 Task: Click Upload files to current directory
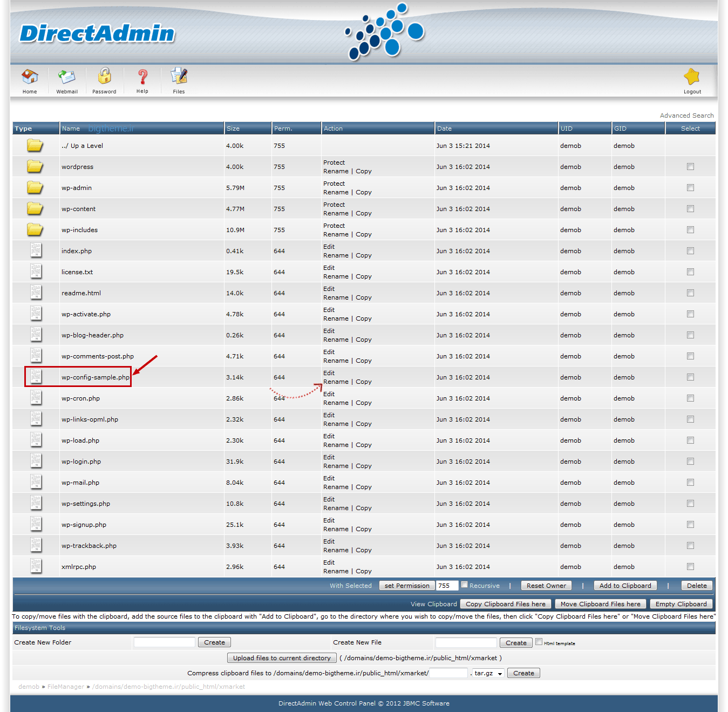coord(282,658)
